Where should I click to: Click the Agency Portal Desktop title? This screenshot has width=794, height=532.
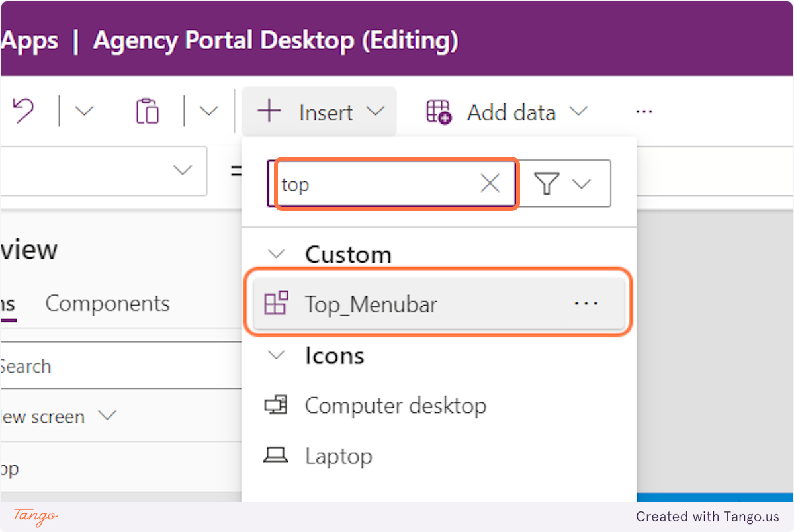click(276, 41)
